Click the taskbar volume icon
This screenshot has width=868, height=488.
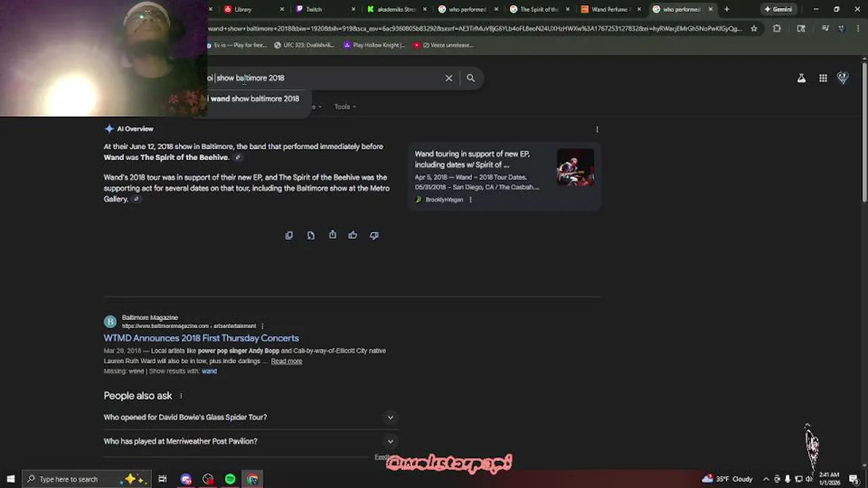809,479
